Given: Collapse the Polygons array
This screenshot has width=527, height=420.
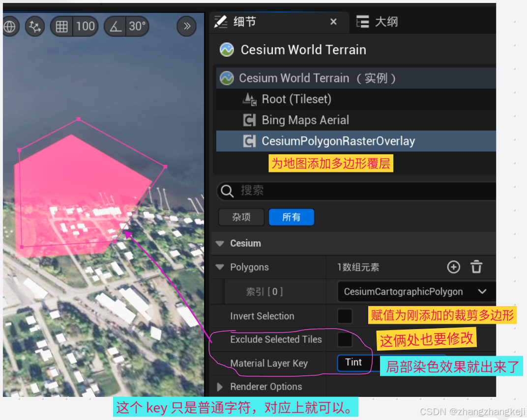Looking at the screenshot, I should (220, 267).
